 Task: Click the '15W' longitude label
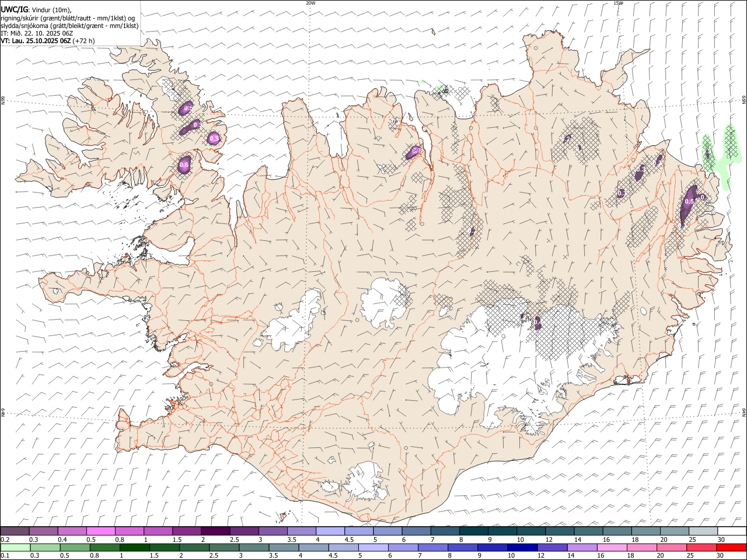617,3
